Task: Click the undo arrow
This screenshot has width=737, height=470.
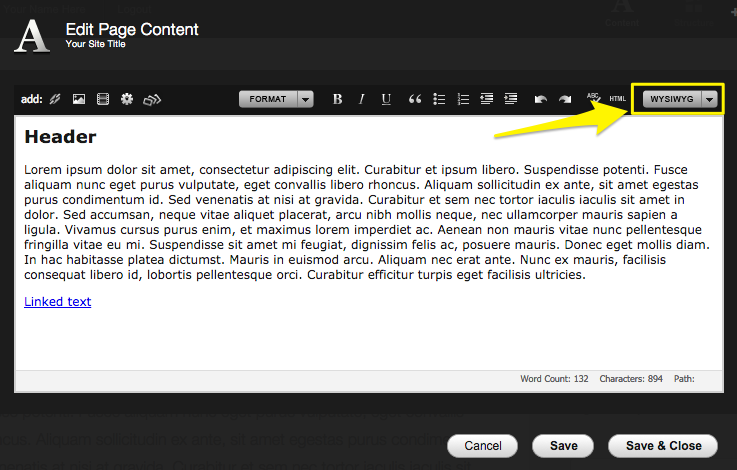Action: [541, 99]
